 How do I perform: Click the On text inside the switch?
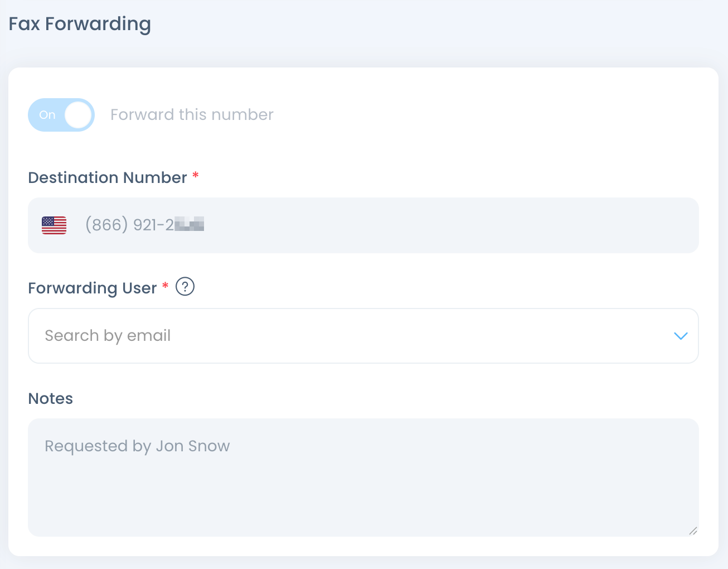(x=47, y=115)
